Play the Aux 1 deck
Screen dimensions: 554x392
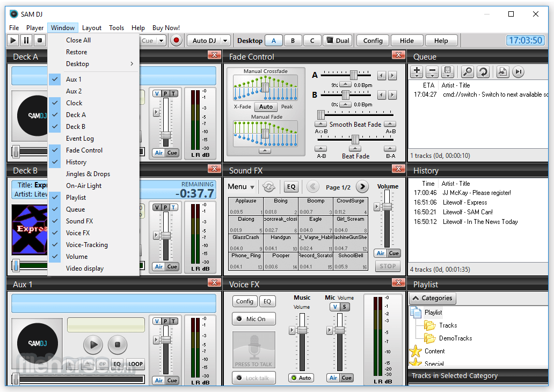tap(93, 344)
